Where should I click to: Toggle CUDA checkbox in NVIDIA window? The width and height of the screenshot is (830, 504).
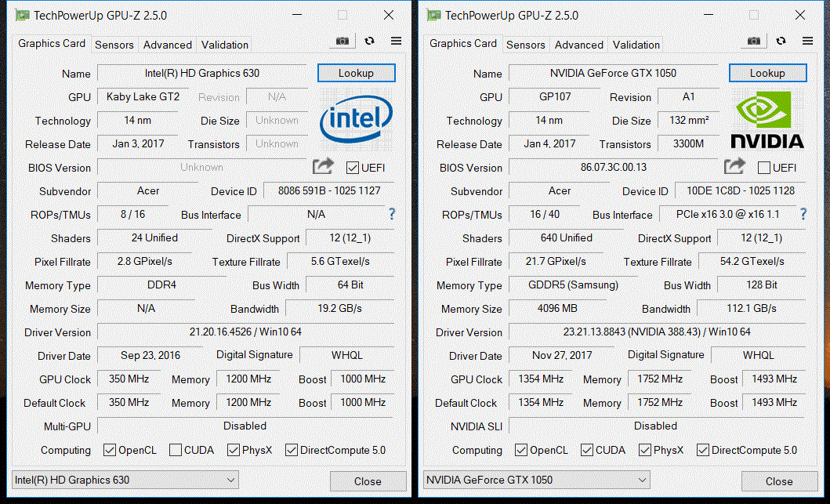(586, 450)
